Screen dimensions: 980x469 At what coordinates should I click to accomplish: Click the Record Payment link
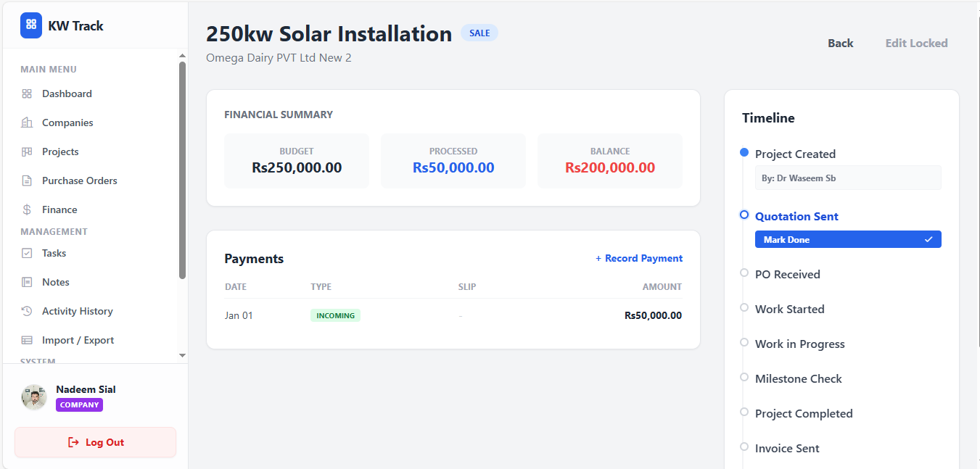[639, 258]
